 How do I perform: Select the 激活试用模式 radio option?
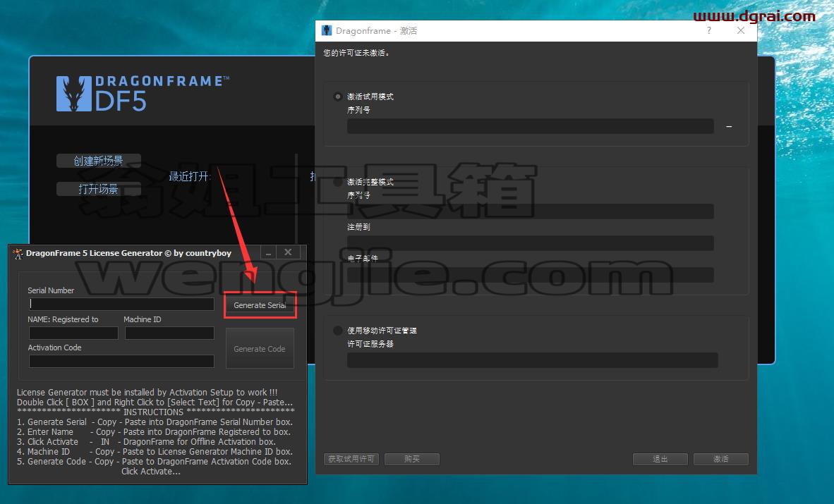[337, 97]
